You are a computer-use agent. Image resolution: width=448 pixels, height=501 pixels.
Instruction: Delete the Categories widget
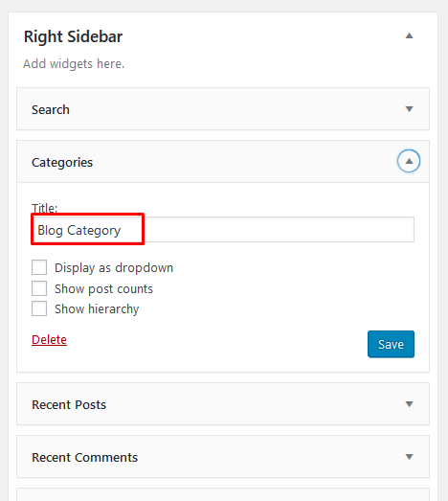[x=49, y=340]
